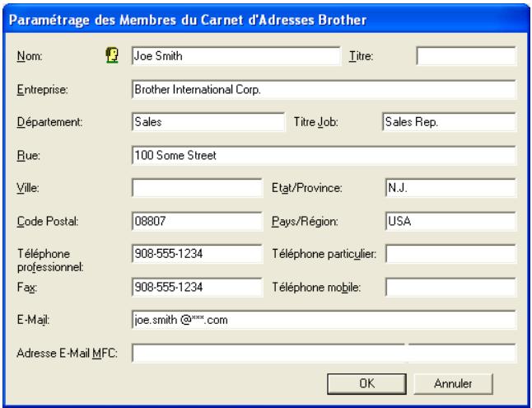Screen dimensions: 532x408
Task: Click the E-Mail field with joe.smith address
Action: click(324, 320)
